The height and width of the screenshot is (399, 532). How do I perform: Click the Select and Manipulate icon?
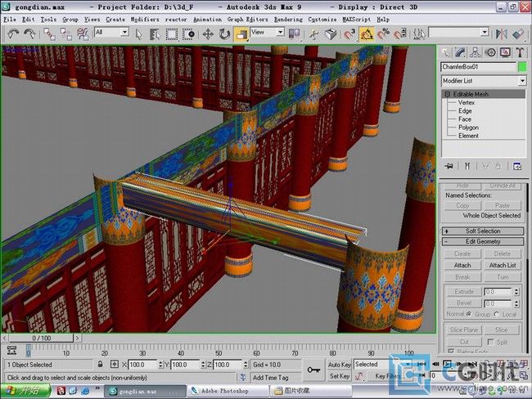(313, 34)
